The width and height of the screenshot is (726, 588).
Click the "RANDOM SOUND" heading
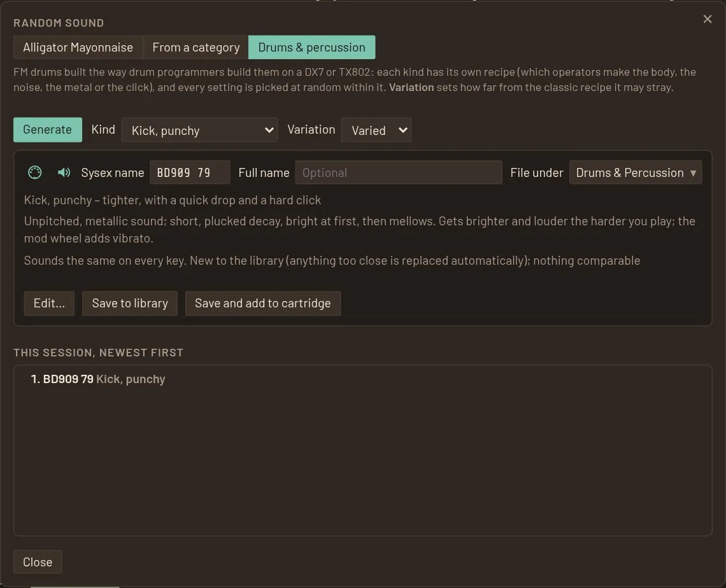pyautogui.click(x=59, y=23)
